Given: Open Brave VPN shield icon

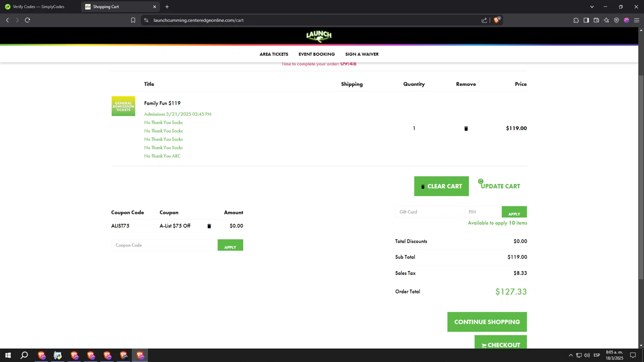Looking at the screenshot, I should [617, 20].
